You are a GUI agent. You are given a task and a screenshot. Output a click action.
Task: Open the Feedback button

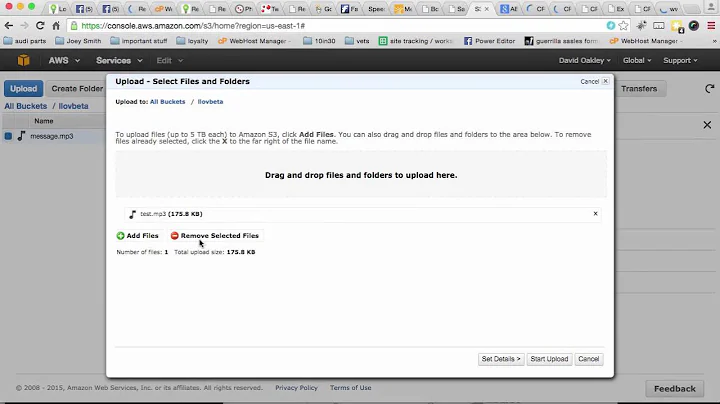[675, 389]
